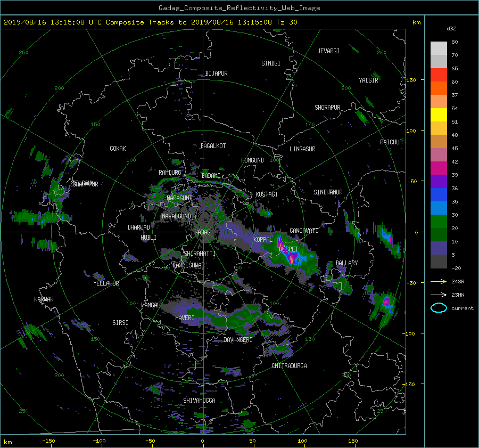
Task: Click the SIRSI city label
Action: point(120,323)
